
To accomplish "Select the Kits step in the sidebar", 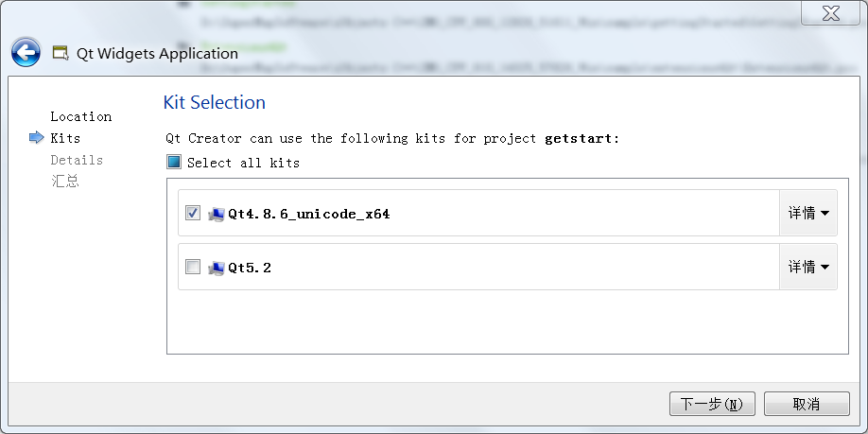I will (x=65, y=138).
